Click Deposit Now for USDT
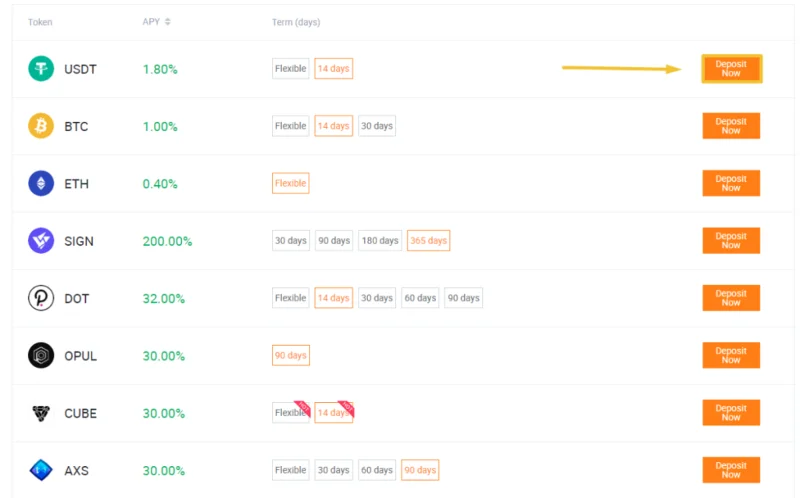 tap(731, 68)
